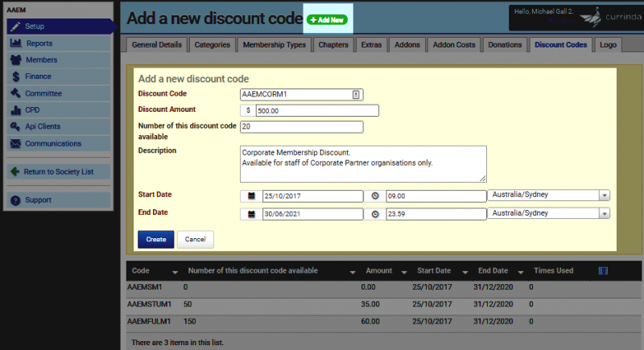This screenshot has height=350, width=644.
Task: Click the envelope icon beside Communications
Action: pos(15,143)
